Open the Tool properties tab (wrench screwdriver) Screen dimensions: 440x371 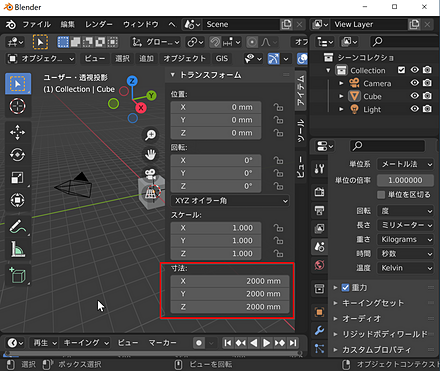319,169
